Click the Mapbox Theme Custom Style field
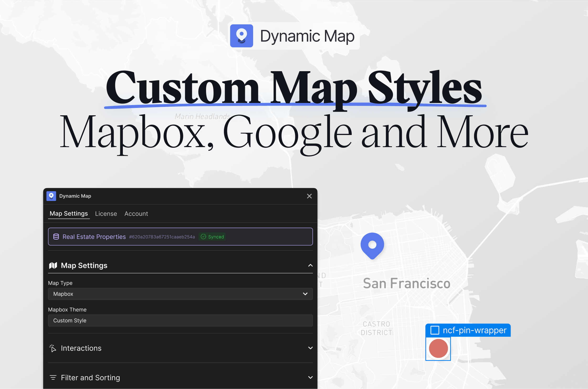Image resolution: width=588 pixels, height=389 pixels. click(180, 320)
